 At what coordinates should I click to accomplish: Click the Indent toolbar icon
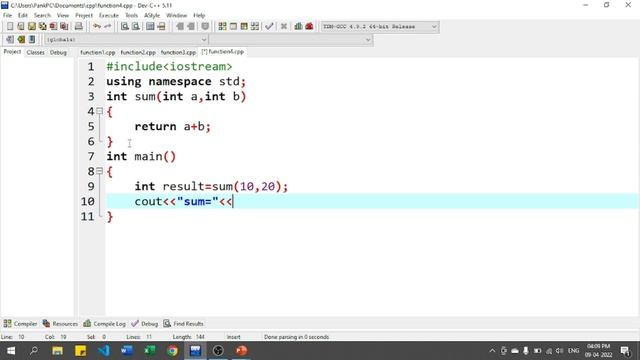(x=191, y=27)
